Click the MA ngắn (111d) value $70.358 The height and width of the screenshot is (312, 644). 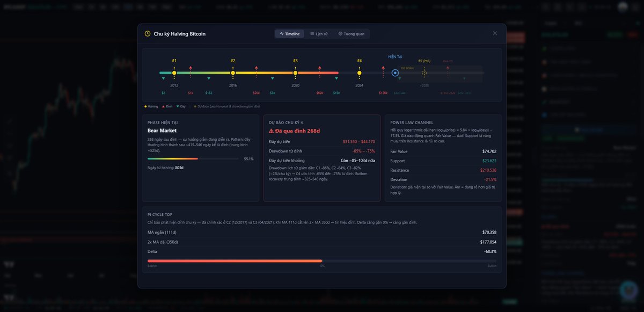[x=489, y=233]
